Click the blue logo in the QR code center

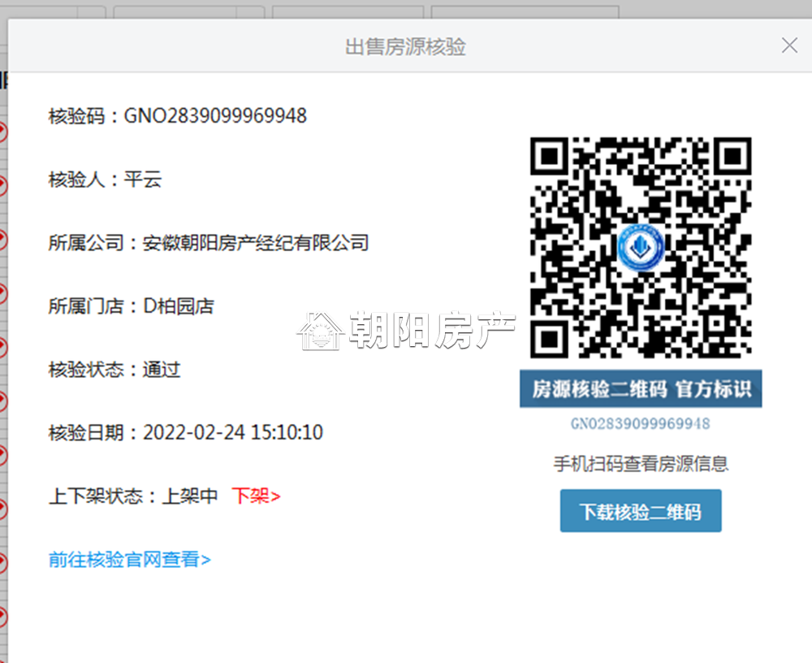pyautogui.click(x=641, y=247)
